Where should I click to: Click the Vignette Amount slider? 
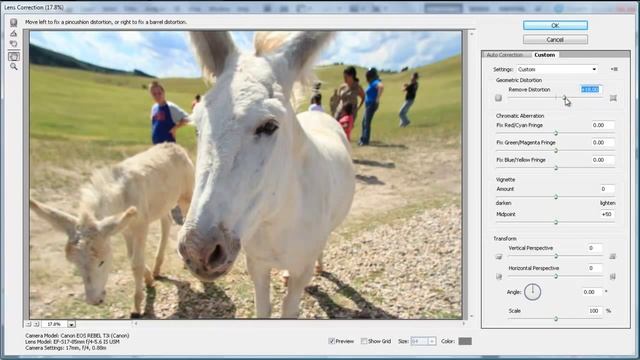pos(556,197)
